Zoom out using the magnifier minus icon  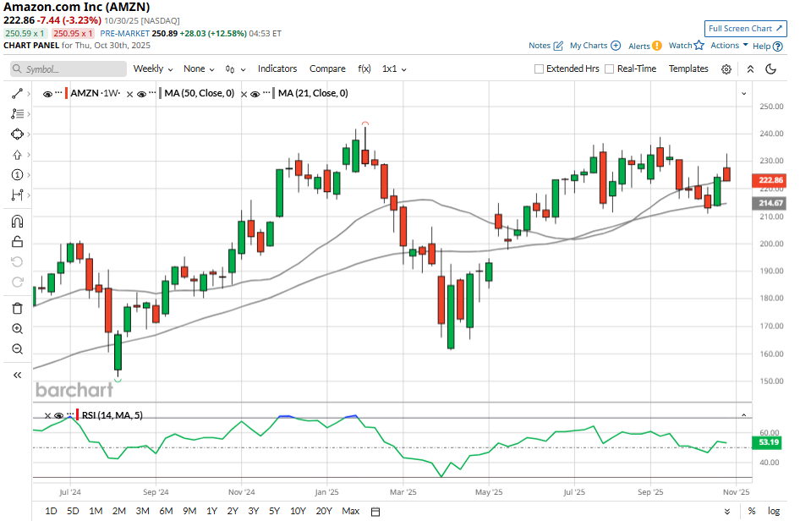click(x=17, y=348)
